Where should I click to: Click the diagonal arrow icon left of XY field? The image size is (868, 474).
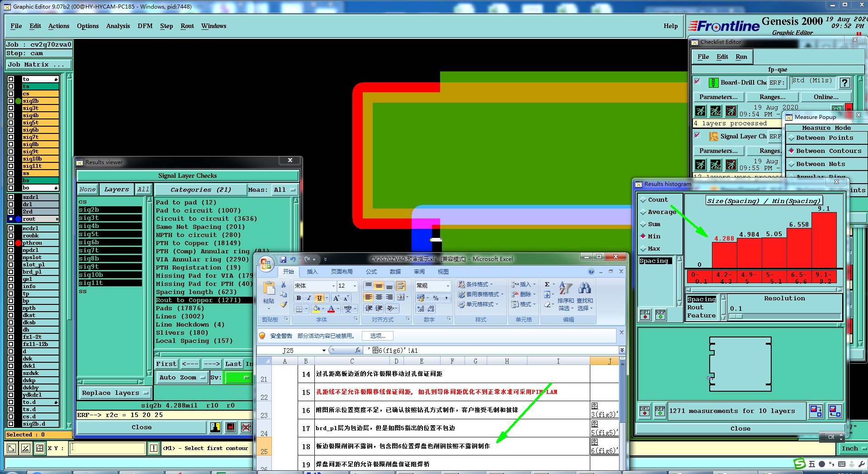pos(11,448)
